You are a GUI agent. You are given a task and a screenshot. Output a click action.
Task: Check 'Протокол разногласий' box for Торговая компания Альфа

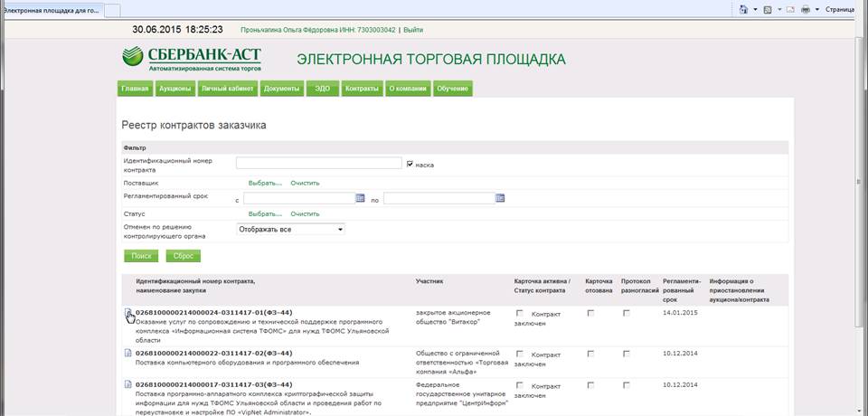pyautogui.click(x=627, y=353)
